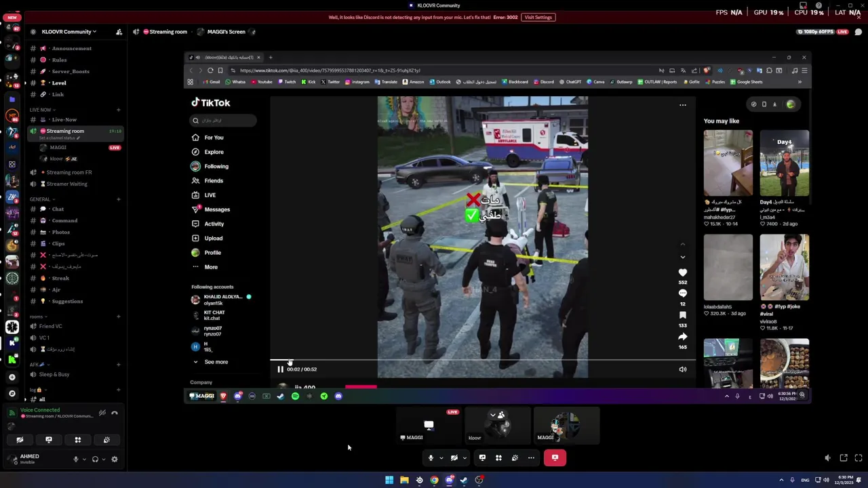Viewport: 868px width, 488px height.
Task: Click TikTok search field
Action: pyautogui.click(x=223, y=121)
